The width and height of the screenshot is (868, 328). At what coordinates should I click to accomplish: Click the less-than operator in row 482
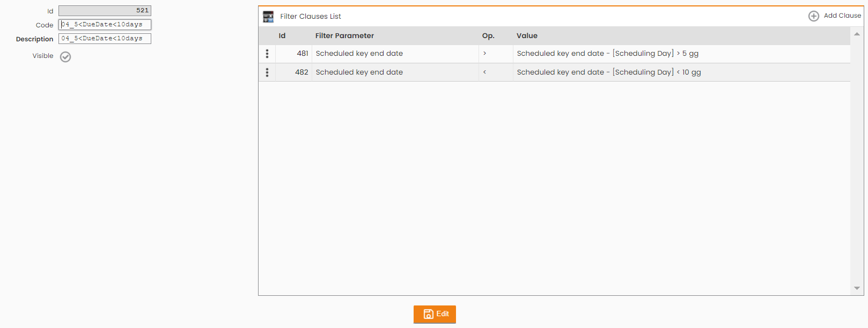coord(485,72)
